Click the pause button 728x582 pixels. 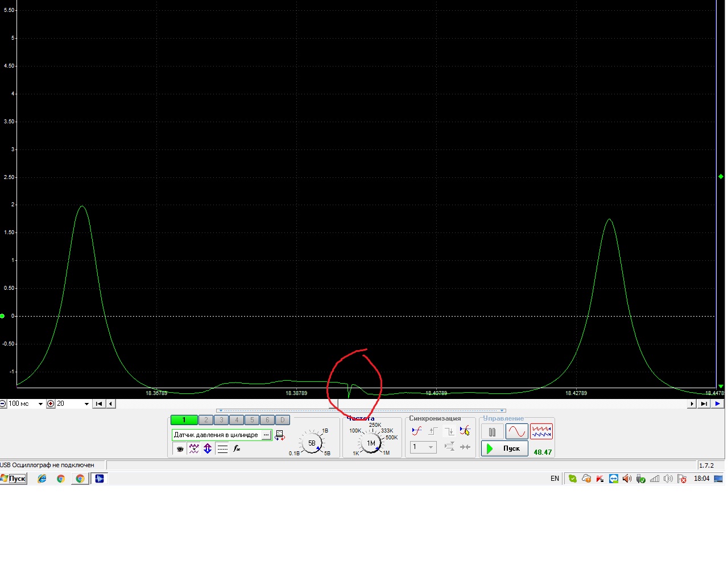[493, 432]
